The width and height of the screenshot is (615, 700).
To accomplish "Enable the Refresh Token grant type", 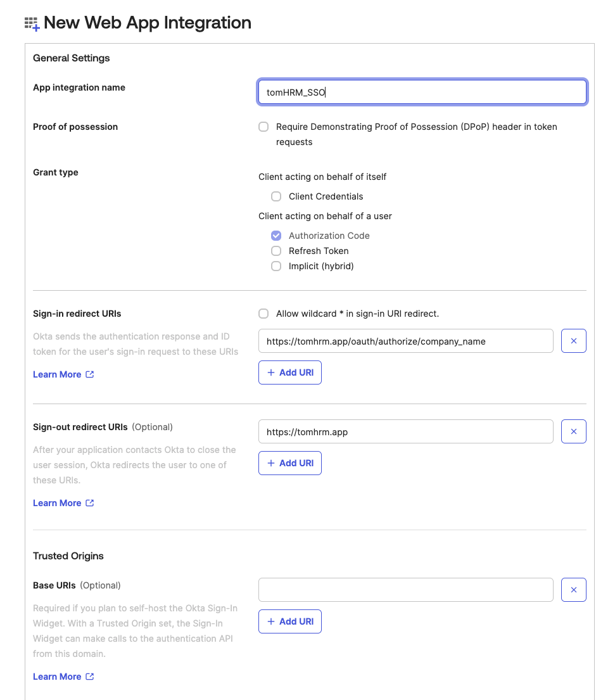I will click(276, 251).
